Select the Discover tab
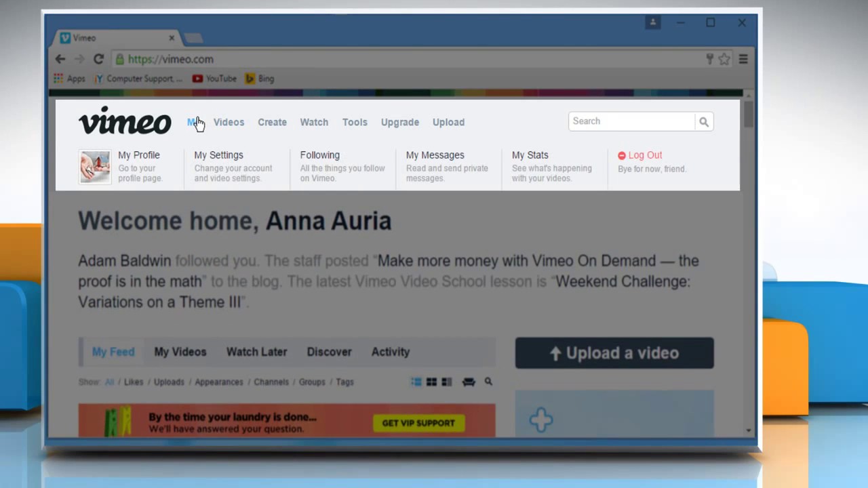The width and height of the screenshot is (868, 488). 329,352
